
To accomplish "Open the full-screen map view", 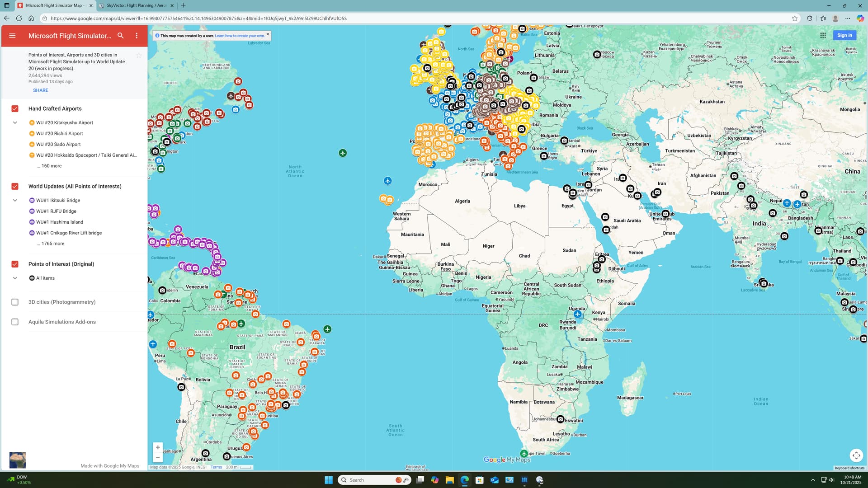I will [856, 455].
